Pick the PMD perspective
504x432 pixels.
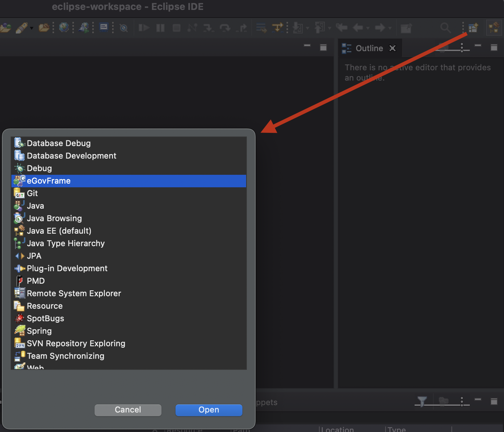tap(129, 281)
